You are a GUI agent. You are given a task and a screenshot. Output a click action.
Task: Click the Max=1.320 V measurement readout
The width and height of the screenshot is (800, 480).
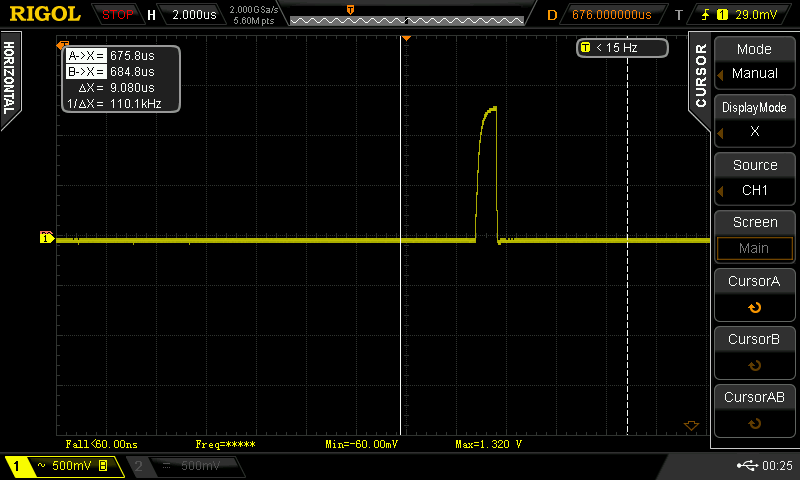coord(488,443)
